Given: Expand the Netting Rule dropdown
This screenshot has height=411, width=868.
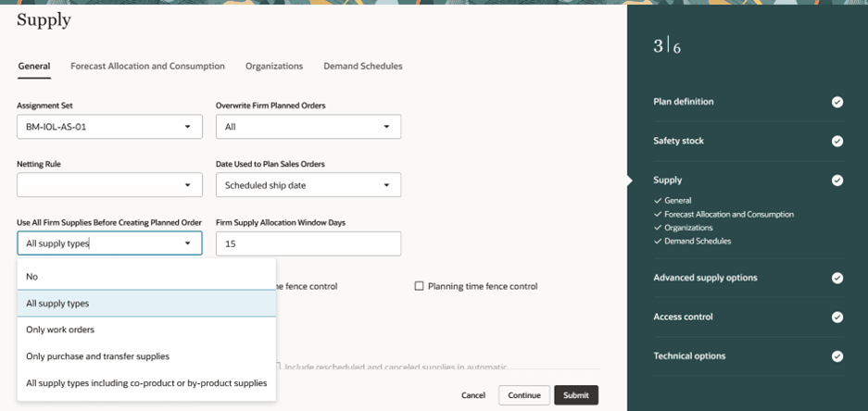Looking at the screenshot, I should [x=109, y=185].
